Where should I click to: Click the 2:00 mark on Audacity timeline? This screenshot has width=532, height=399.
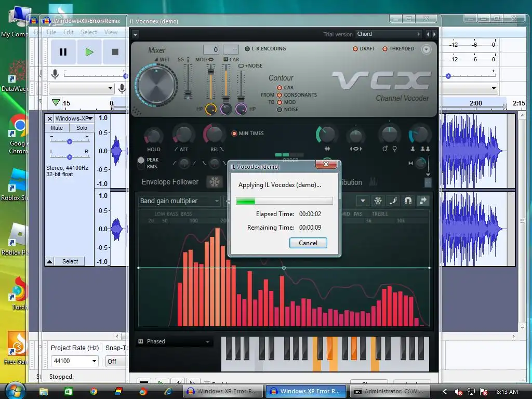click(476, 103)
